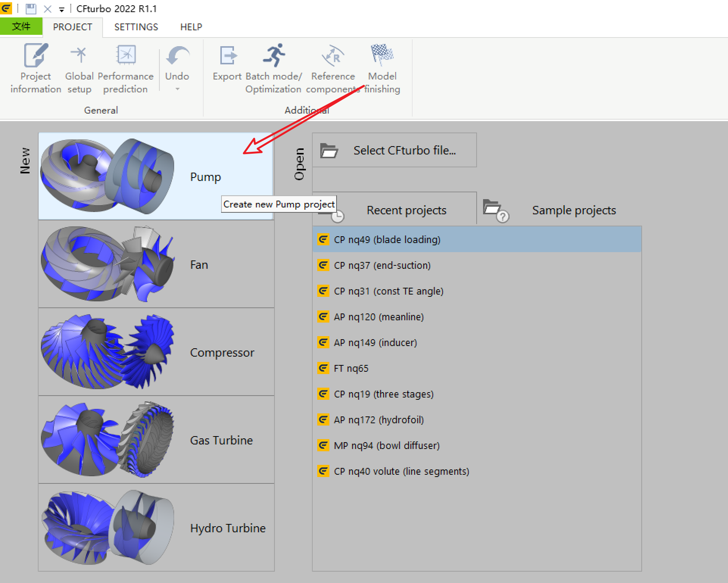Click the save disk icon in title bar
Screen dimensions: 728x583
31,9
